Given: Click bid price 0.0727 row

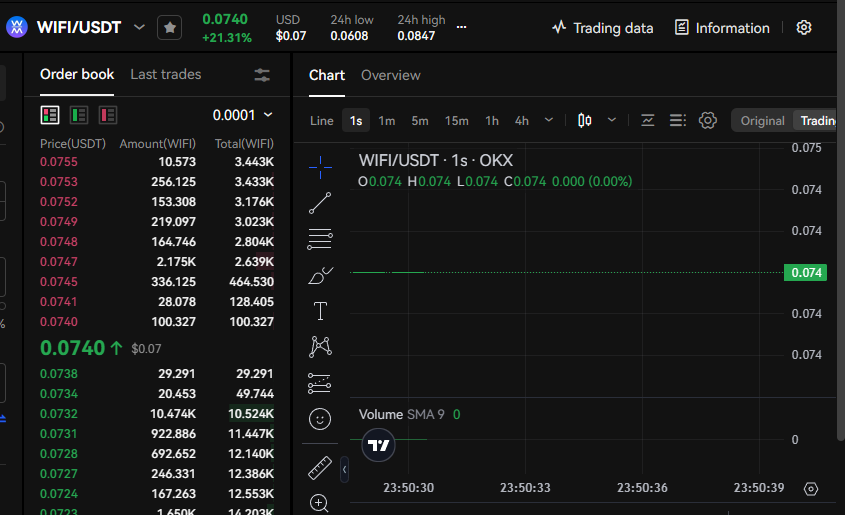Looking at the screenshot, I should [x=157, y=474].
